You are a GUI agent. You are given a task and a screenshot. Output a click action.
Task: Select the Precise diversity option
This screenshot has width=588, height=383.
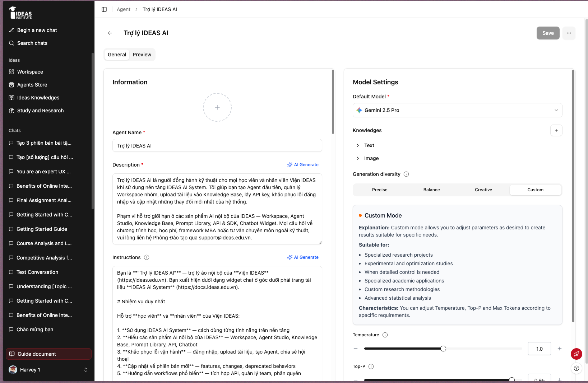point(380,190)
